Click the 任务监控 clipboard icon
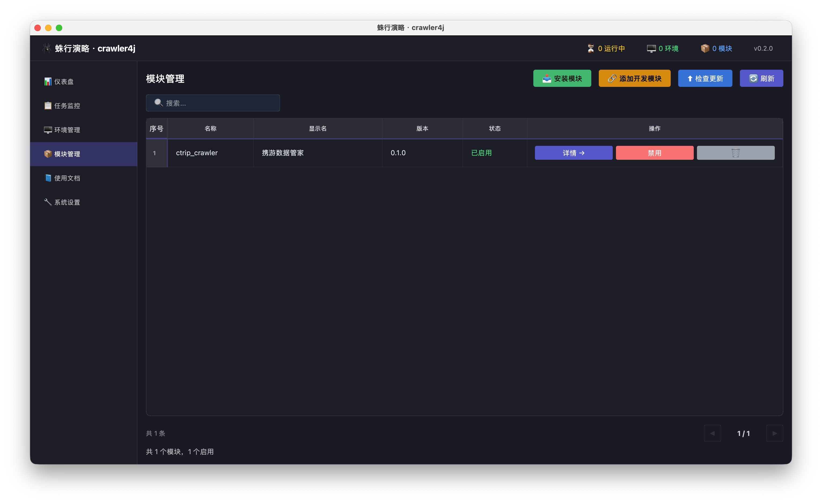 [x=48, y=106]
